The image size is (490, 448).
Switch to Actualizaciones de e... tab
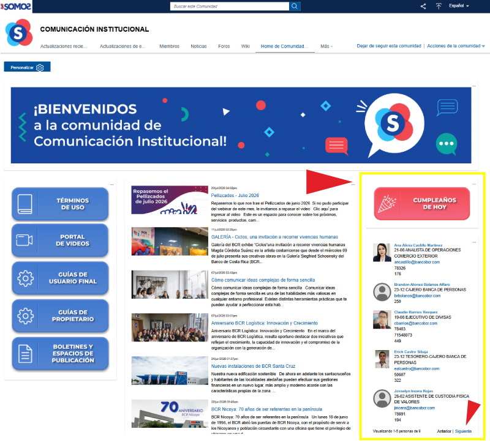(123, 46)
